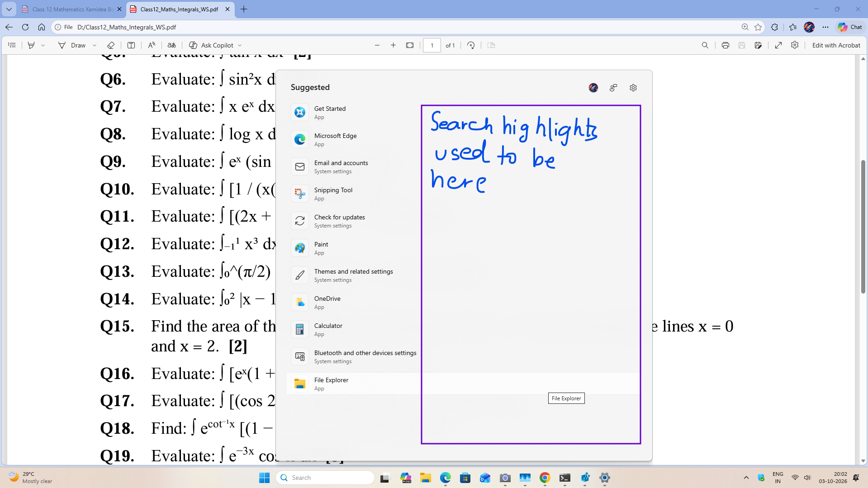Open Copilot Chat button
This screenshot has height=488, width=868.
(850, 27)
